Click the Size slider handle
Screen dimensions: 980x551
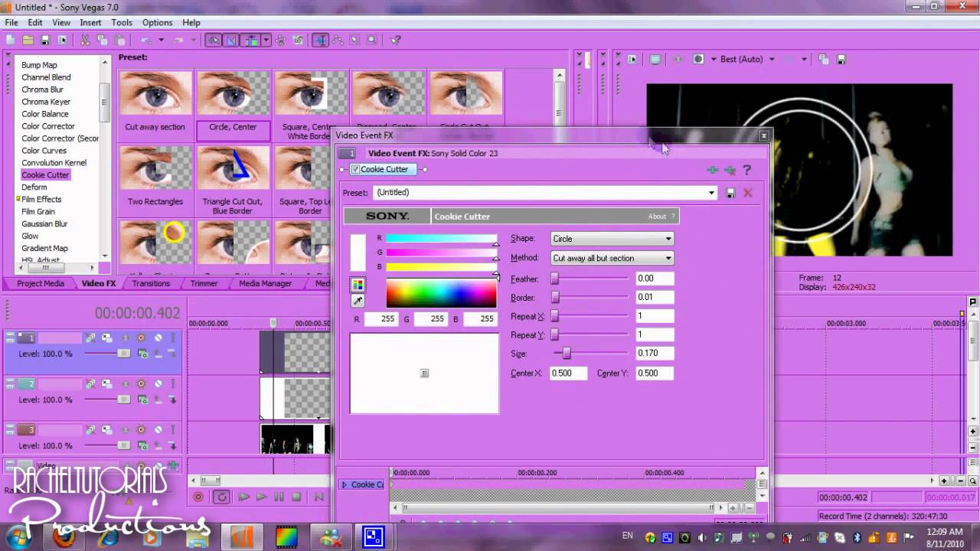pos(567,354)
